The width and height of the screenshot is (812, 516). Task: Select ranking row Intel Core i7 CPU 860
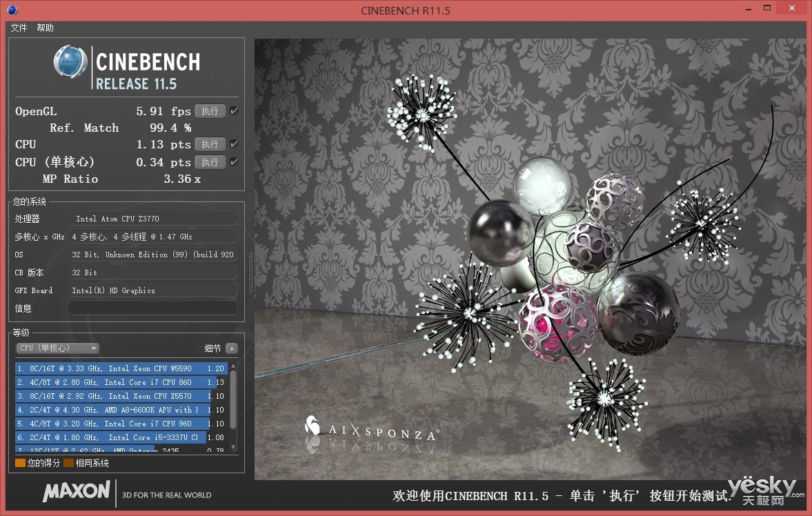pos(121,382)
